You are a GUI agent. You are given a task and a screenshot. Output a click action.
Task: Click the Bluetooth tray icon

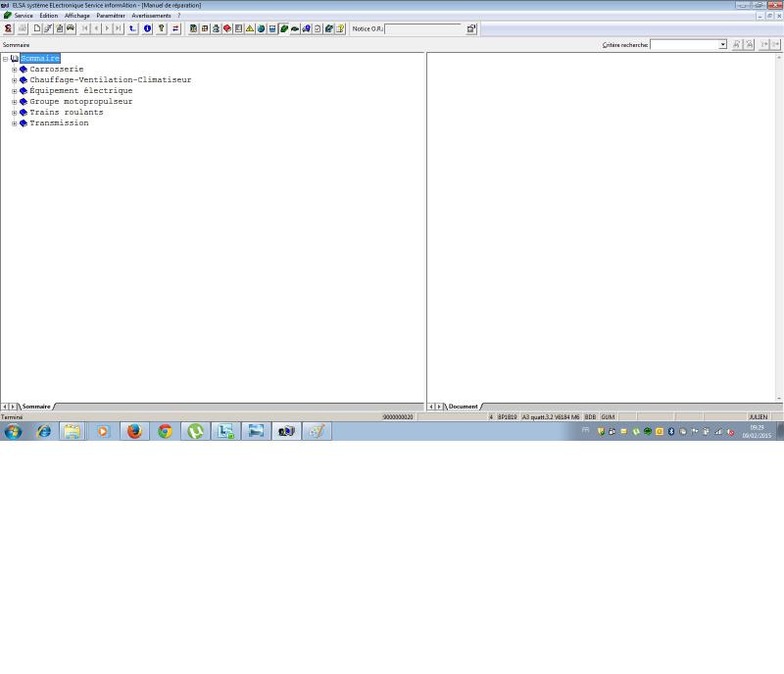point(671,431)
